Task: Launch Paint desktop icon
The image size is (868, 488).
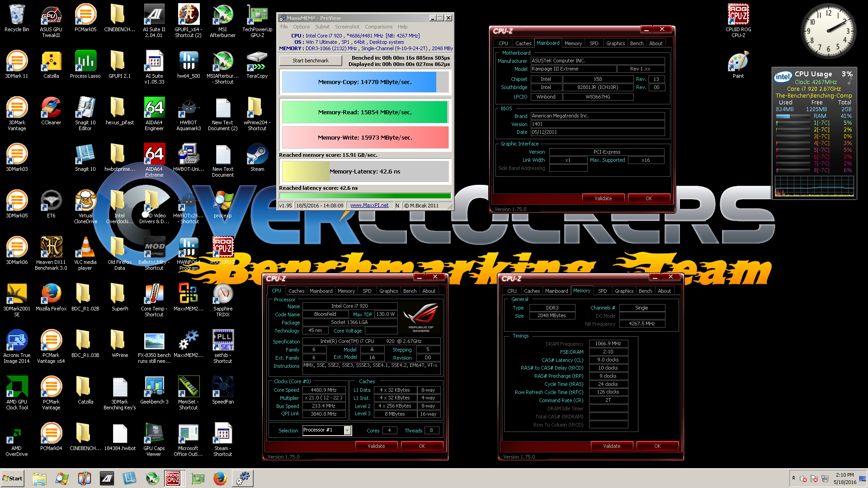Action: coord(738,65)
